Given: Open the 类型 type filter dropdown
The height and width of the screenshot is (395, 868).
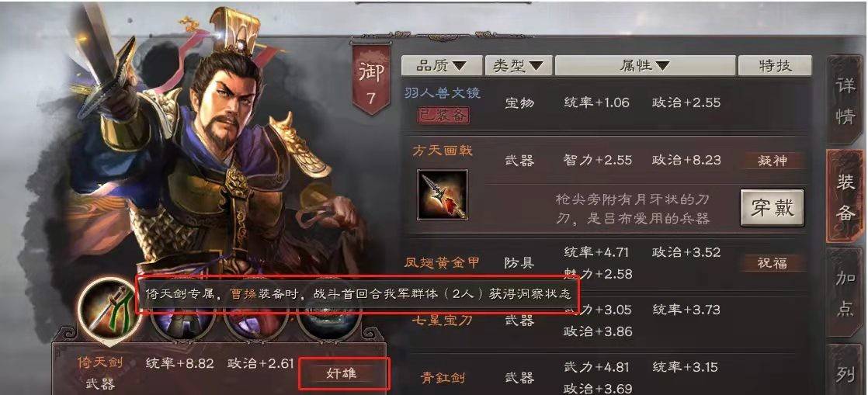Looking at the screenshot, I should click(x=519, y=66).
